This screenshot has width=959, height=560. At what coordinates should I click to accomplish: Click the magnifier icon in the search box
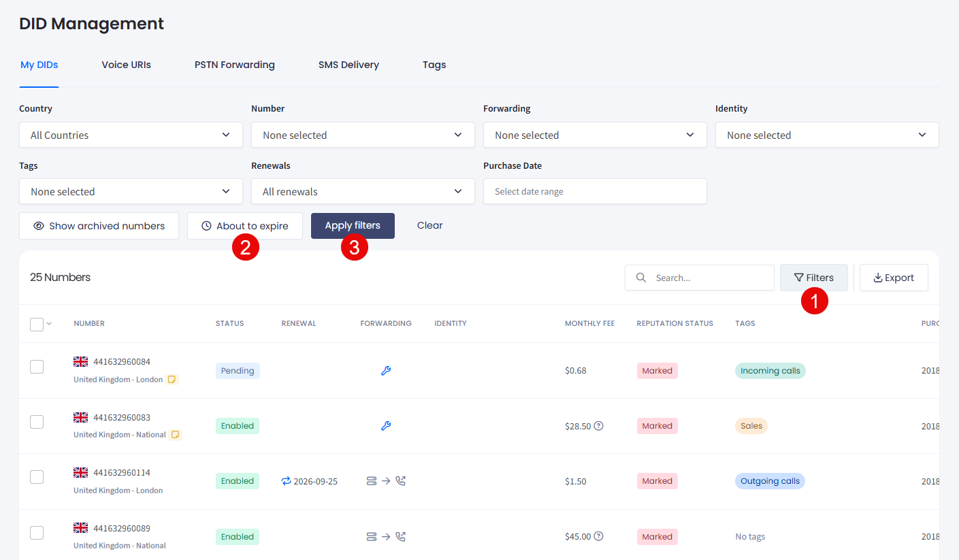[x=641, y=278]
